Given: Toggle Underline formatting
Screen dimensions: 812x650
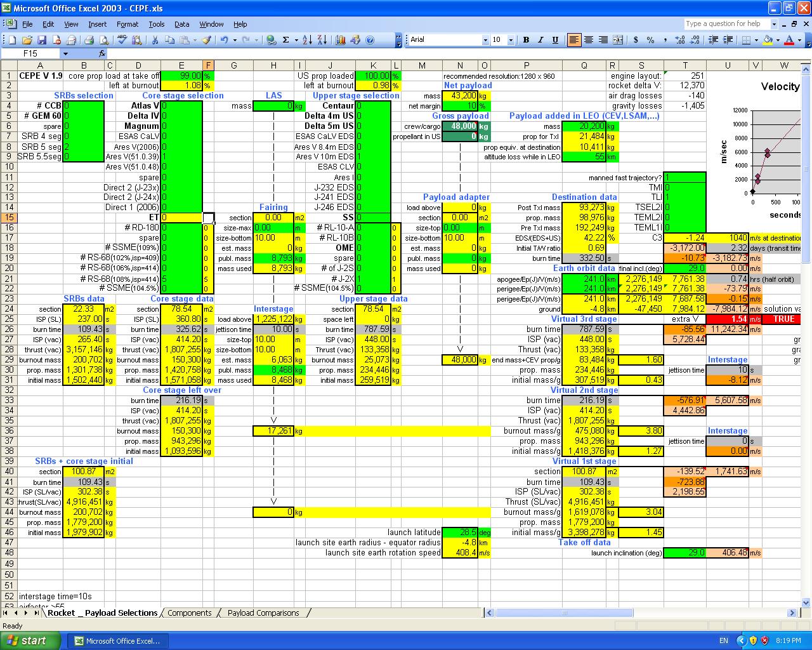Looking at the screenshot, I should coord(555,40).
